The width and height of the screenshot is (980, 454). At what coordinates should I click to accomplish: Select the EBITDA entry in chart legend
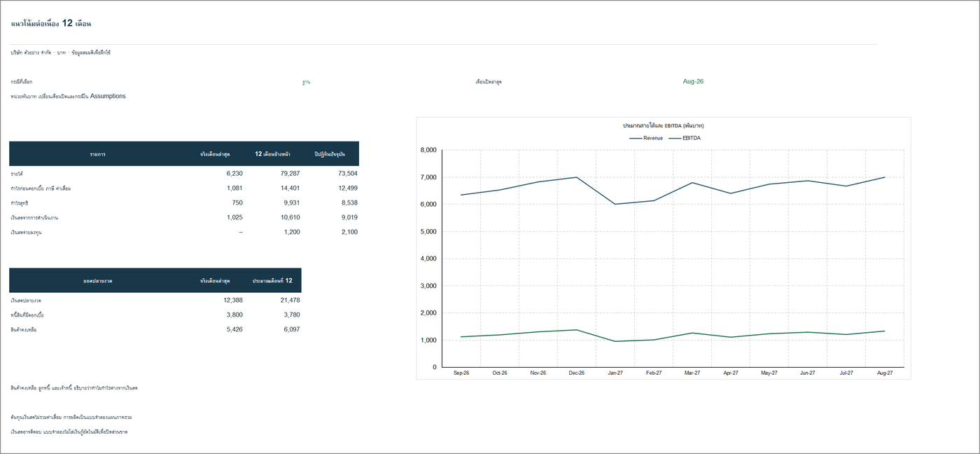pos(685,138)
